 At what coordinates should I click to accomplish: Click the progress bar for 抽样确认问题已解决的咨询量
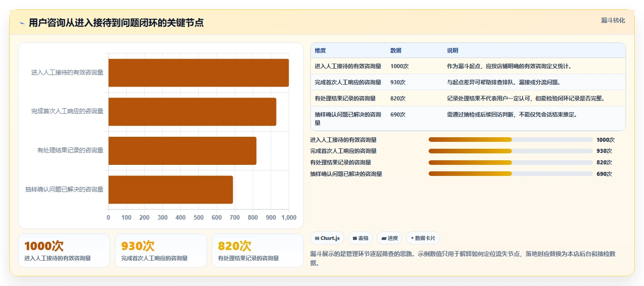511,174
